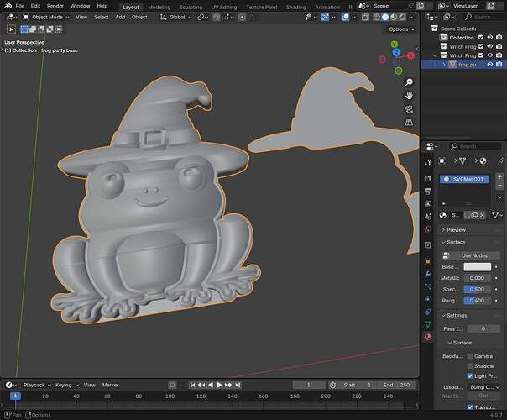The image size is (507, 420).
Task: Open the Object Mode dropdown
Action: coord(46,17)
